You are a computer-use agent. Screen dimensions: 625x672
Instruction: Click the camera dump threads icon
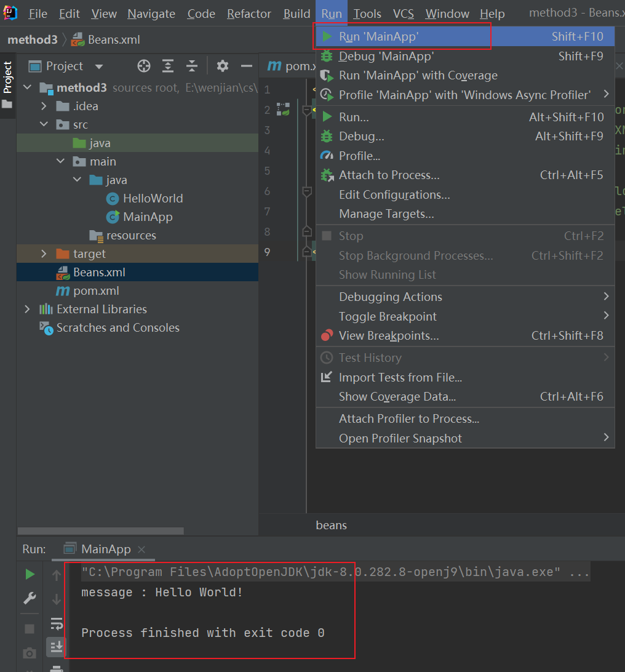pyautogui.click(x=30, y=653)
